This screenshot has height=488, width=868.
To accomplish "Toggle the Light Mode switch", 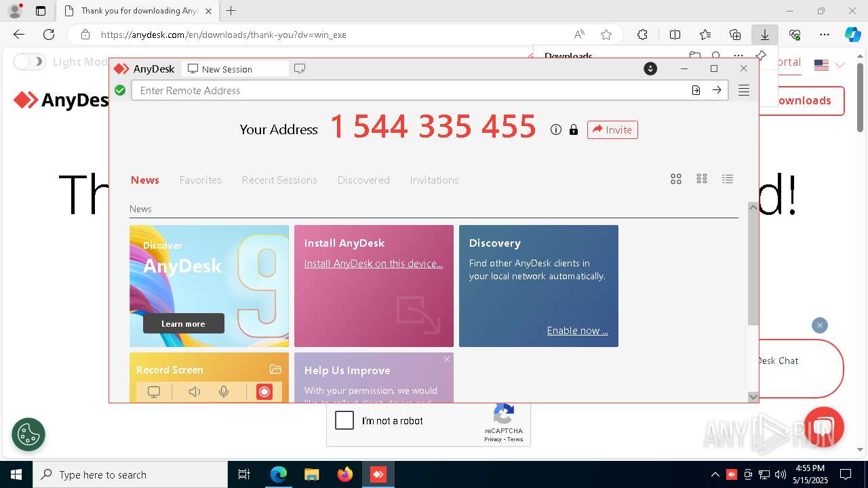I will click(29, 62).
